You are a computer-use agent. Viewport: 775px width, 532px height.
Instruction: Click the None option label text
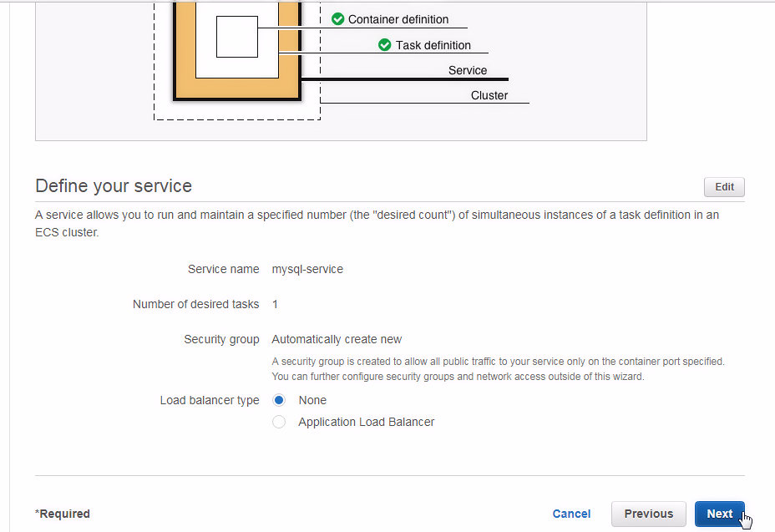point(312,400)
